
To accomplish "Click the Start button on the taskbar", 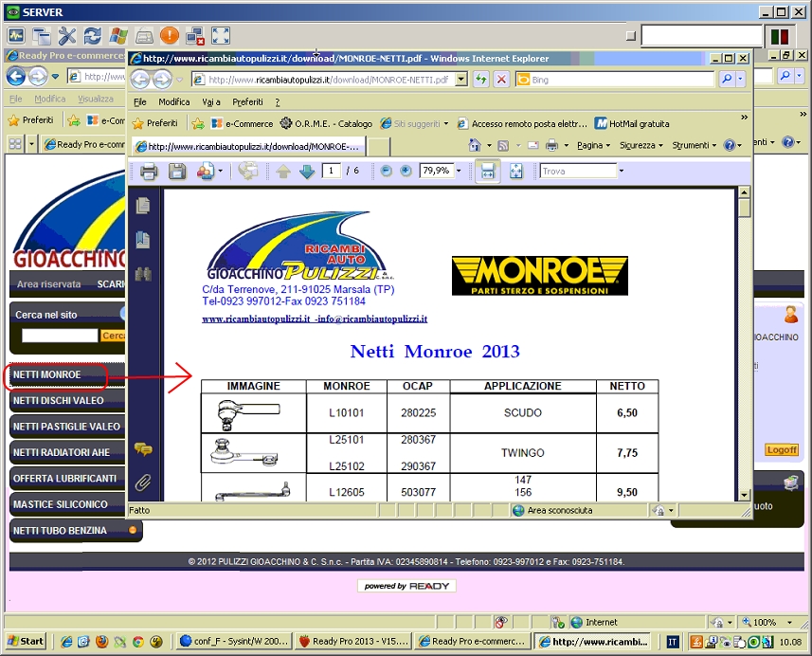I will 26,642.
